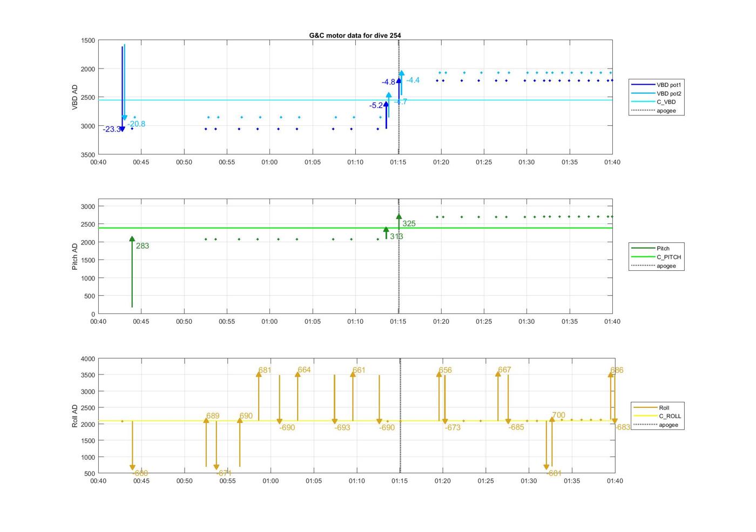Click the "-20.8" annotation in the VBD plot
Viewport: 756px width, 532px height.
click(137, 124)
